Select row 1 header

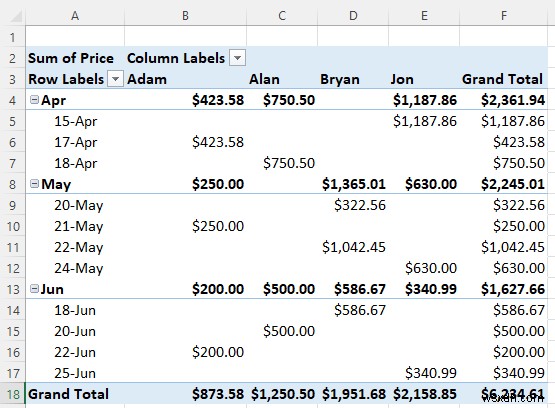pyautogui.click(x=13, y=37)
